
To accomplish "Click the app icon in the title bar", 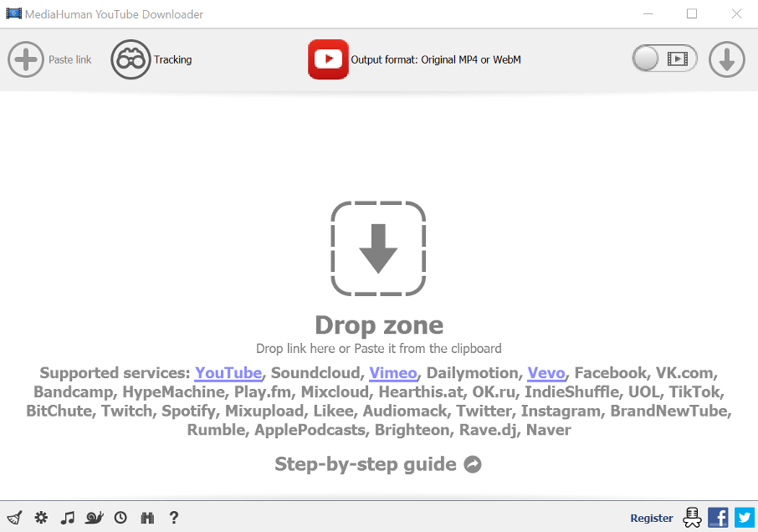I will pos(13,13).
